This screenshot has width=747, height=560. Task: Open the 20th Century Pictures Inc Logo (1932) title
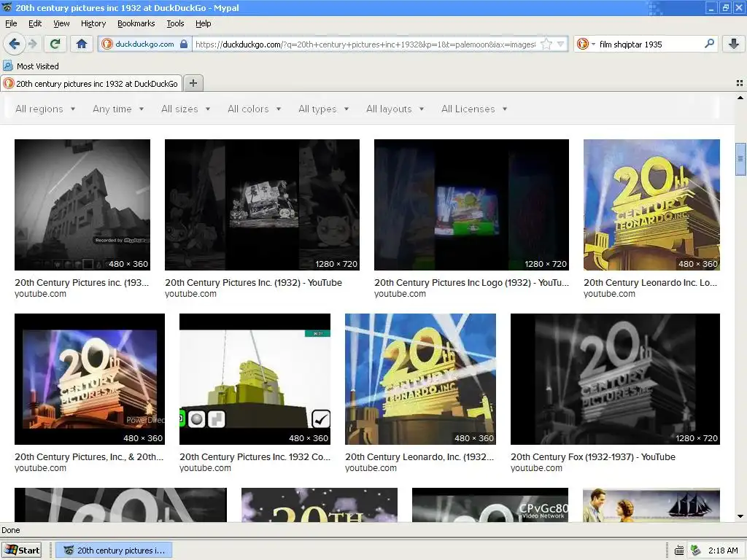tap(471, 282)
